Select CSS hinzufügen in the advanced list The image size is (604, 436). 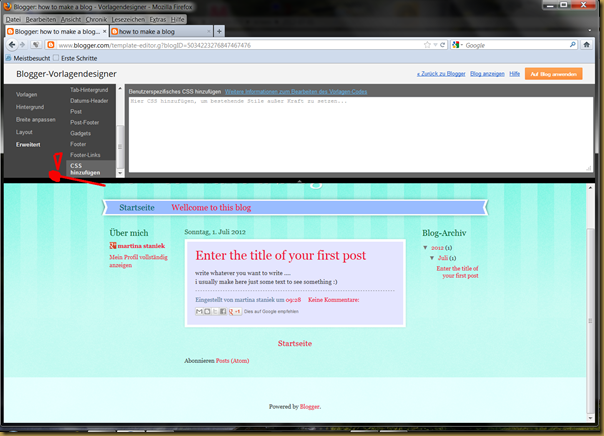coord(91,169)
